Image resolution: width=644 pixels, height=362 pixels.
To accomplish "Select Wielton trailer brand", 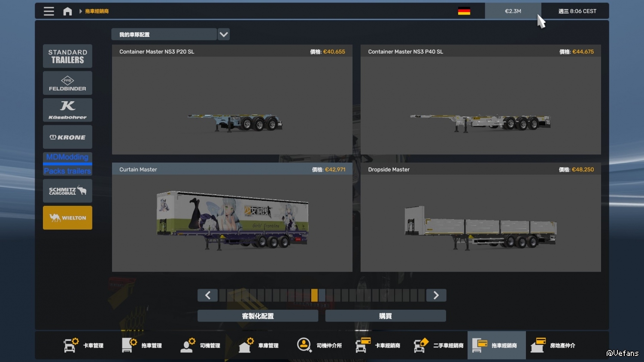I will [x=67, y=218].
